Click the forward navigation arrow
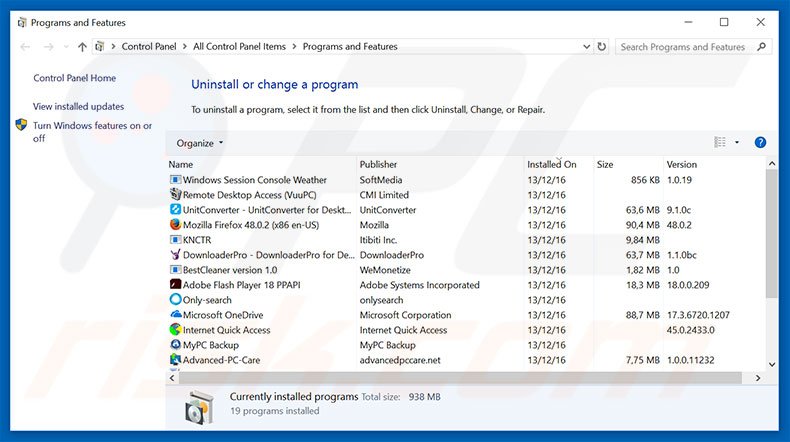Image resolution: width=790 pixels, height=442 pixels. (48, 47)
